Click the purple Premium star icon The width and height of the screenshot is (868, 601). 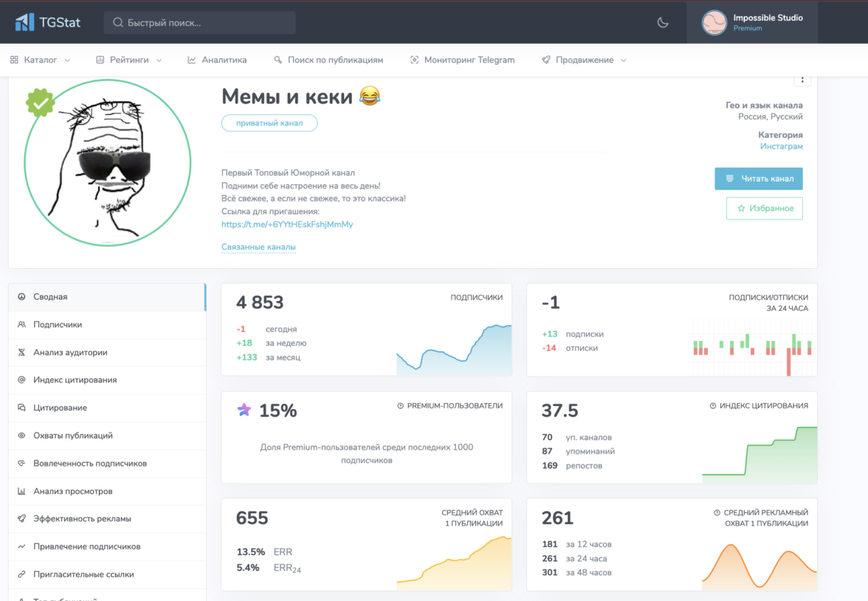[244, 411]
